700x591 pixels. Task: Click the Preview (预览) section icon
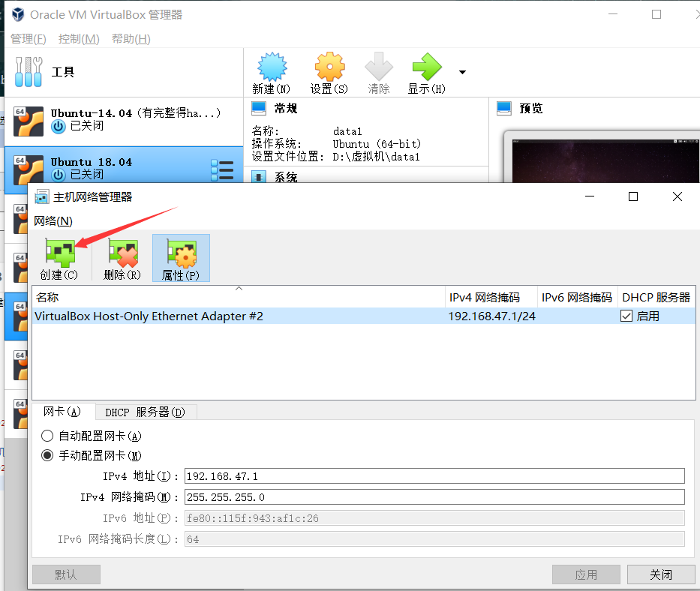[x=504, y=109]
